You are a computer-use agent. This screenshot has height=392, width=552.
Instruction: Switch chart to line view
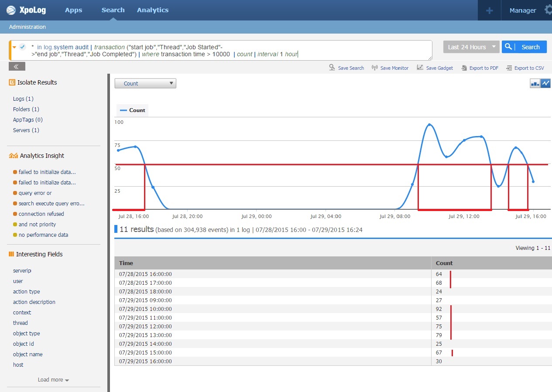545,83
